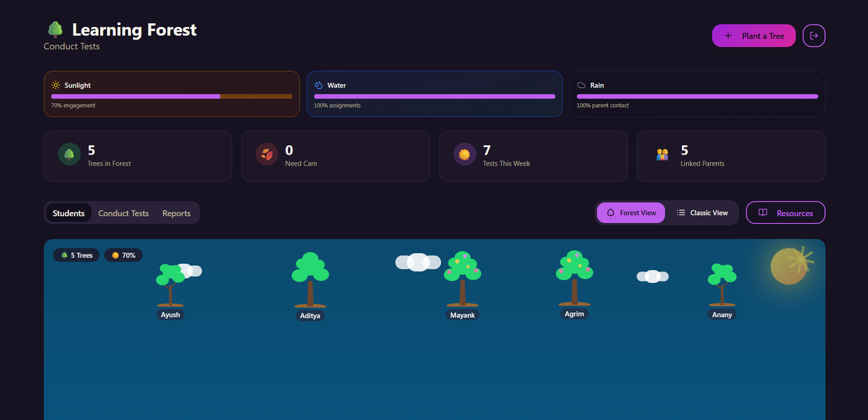Click the Need Care leaf icon
Viewport: 868px width, 420px height.
tap(267, 155)
